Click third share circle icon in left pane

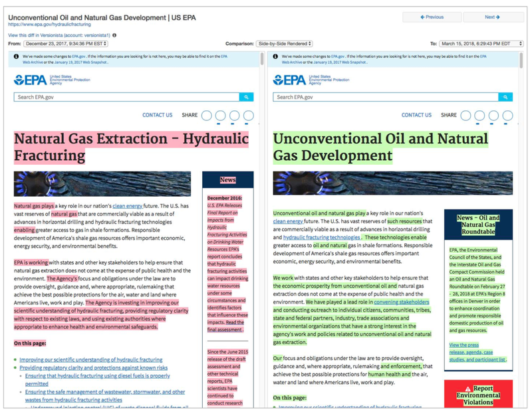(x=235, y=116)
